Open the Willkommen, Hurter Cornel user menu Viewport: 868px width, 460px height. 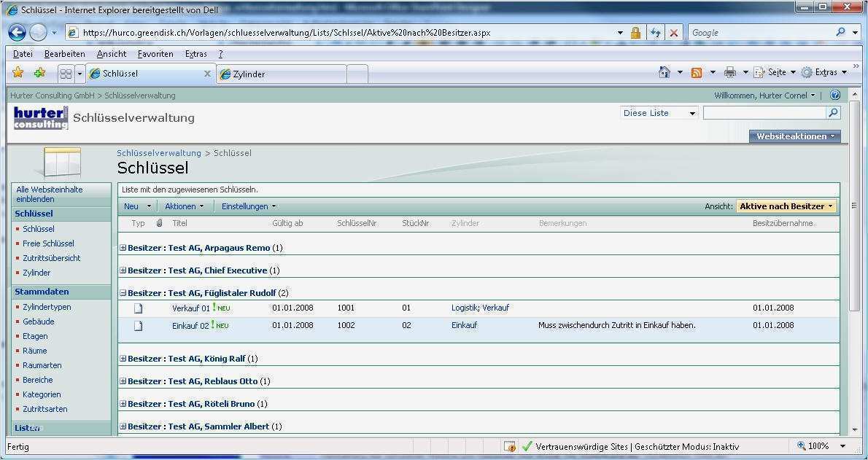point(764,95)
